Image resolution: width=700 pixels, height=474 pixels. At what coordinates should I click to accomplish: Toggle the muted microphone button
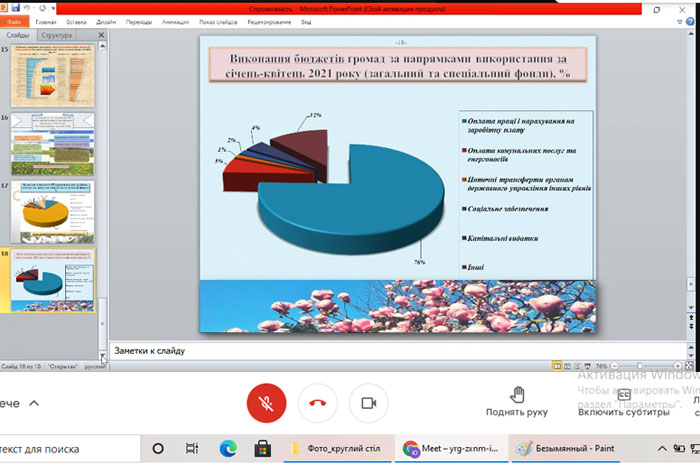coord(267,403)
